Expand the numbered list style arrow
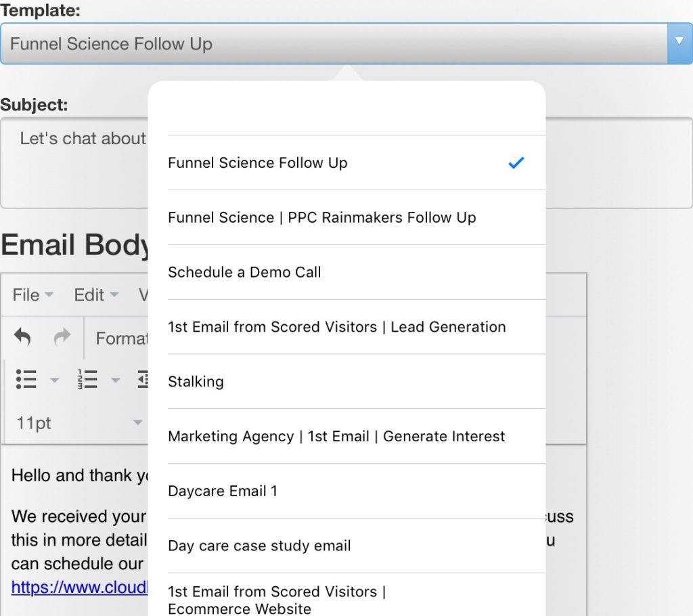 116,380
